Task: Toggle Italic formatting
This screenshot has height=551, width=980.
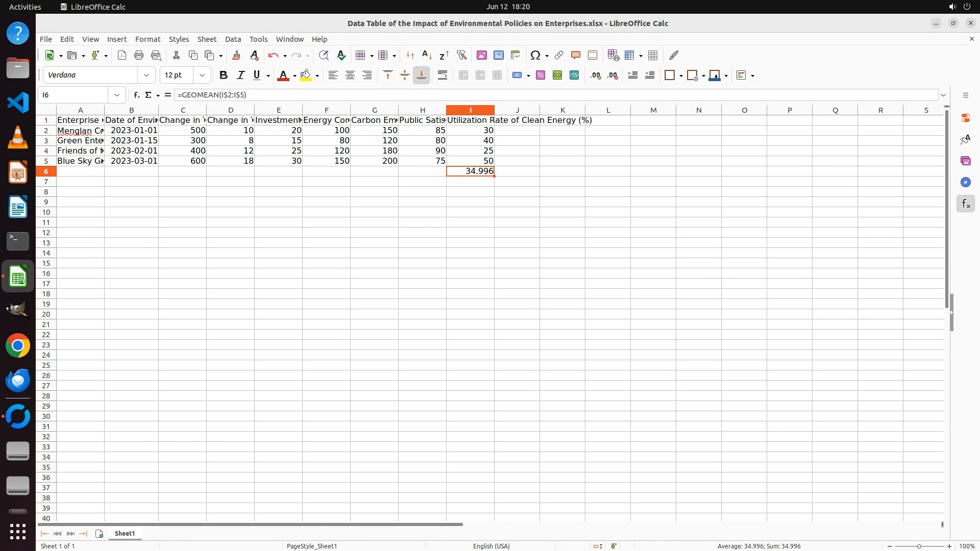Action: (240, 76)
